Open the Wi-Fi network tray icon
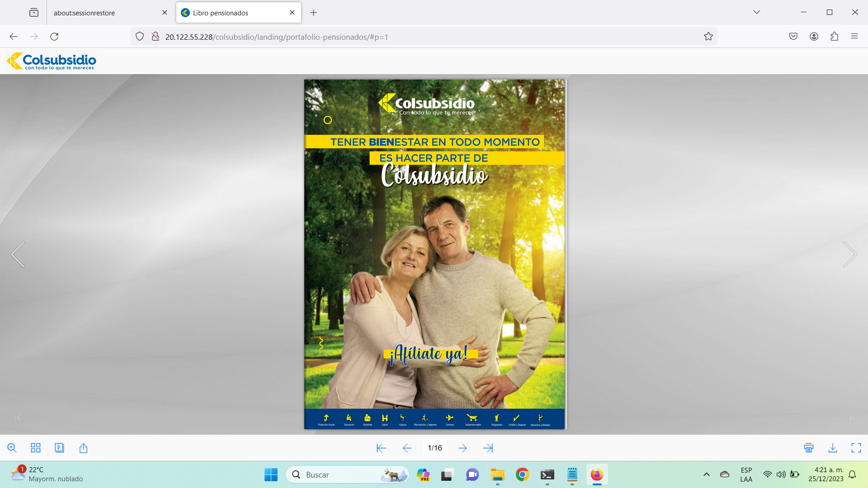 (x=767, y=474)
